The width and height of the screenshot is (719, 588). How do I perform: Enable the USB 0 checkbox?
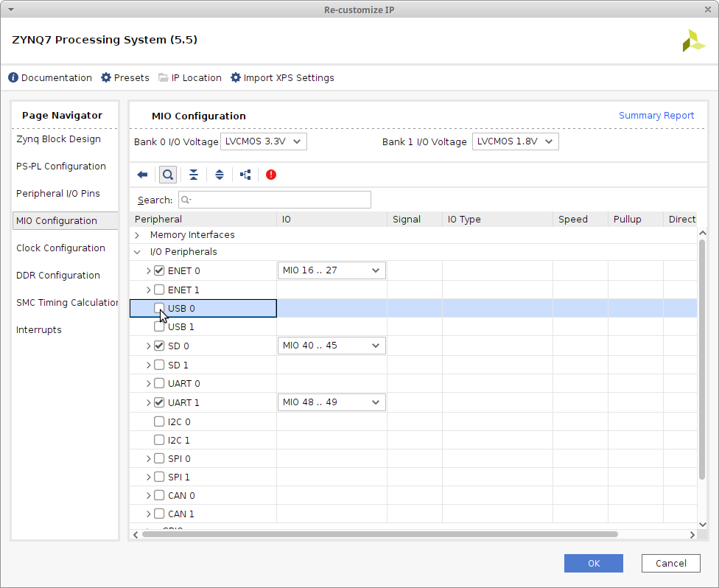[x=159, y=308]
